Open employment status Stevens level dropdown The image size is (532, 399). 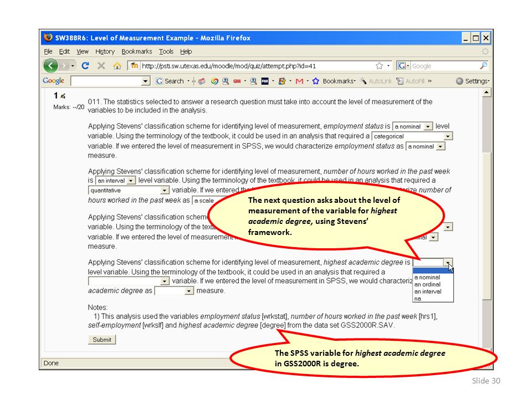click(412, 126)
